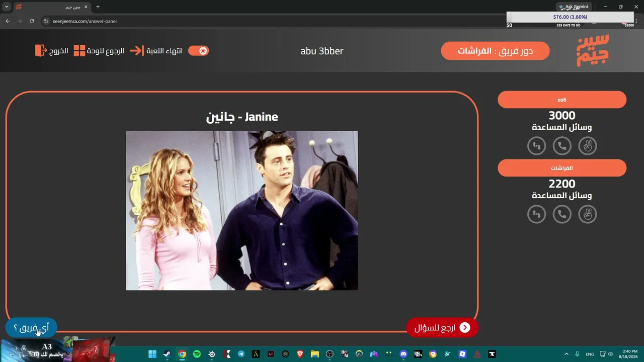The image size is (644, 362).
Task: Use الفراشات team's phone call lifeline
Action: pyautogui.click(x=562, y=214)
